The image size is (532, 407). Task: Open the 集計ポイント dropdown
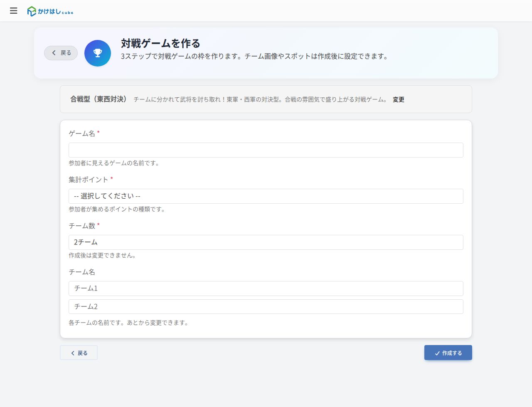[266, 196]
